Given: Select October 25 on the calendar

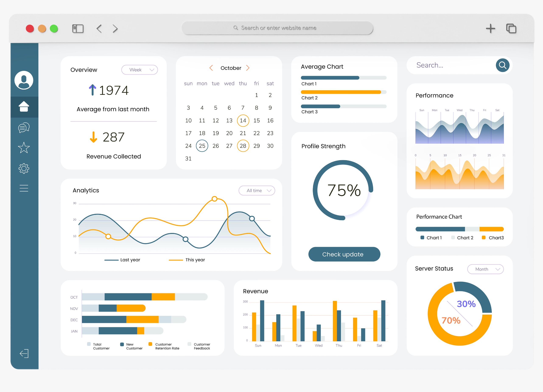Looking at the screenshot, I should (x=202, y=146).
